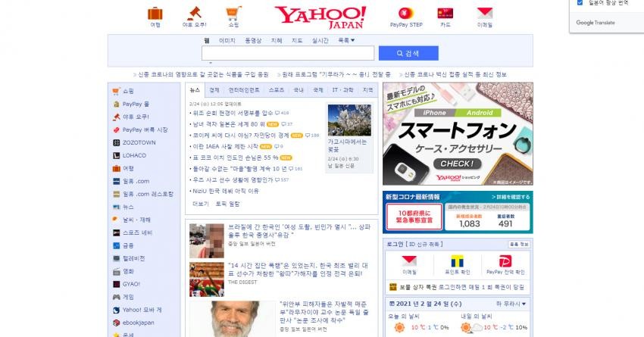This screenshot has height=337, width=644.
Task: Open PayPay flea market in sidebar
Action: click(145, 129)
